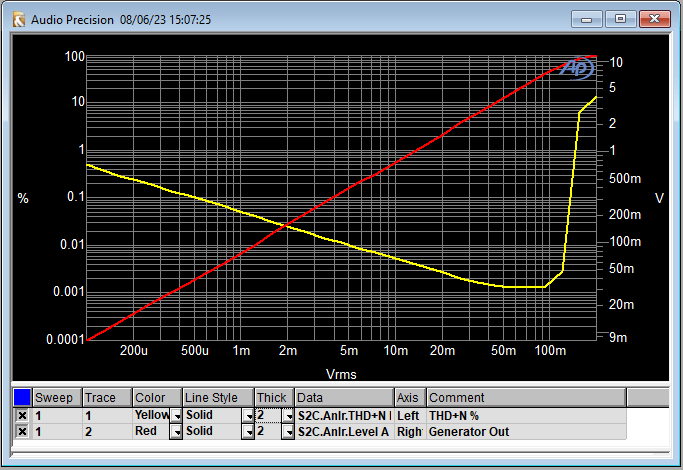Click the V right axis label
Viewport: 683px width, 470px height.
coord(659,199)
